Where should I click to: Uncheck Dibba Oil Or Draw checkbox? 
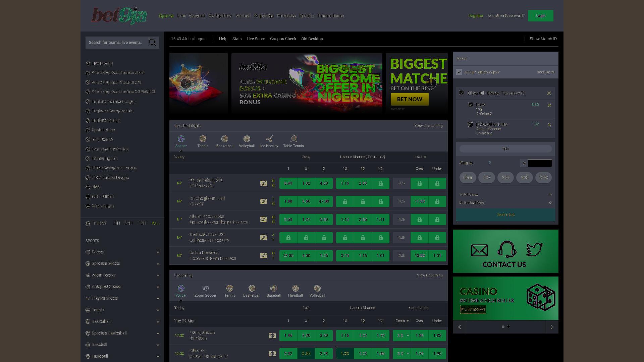pos(470,124)
